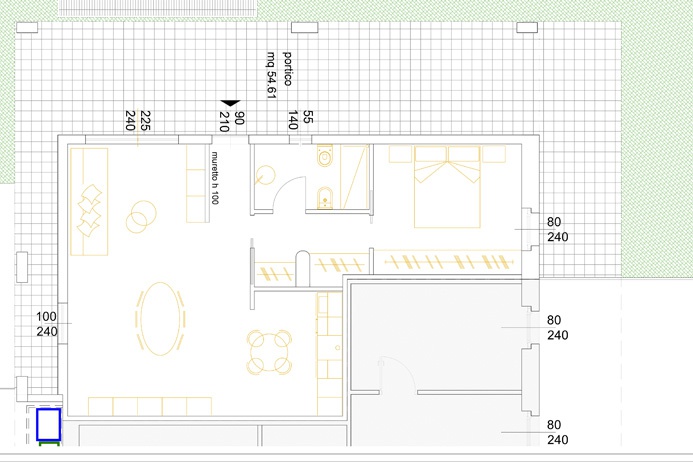Click the black entrance arrow marker
This screenshot has height=462, width=693.
tap(230, 102)
